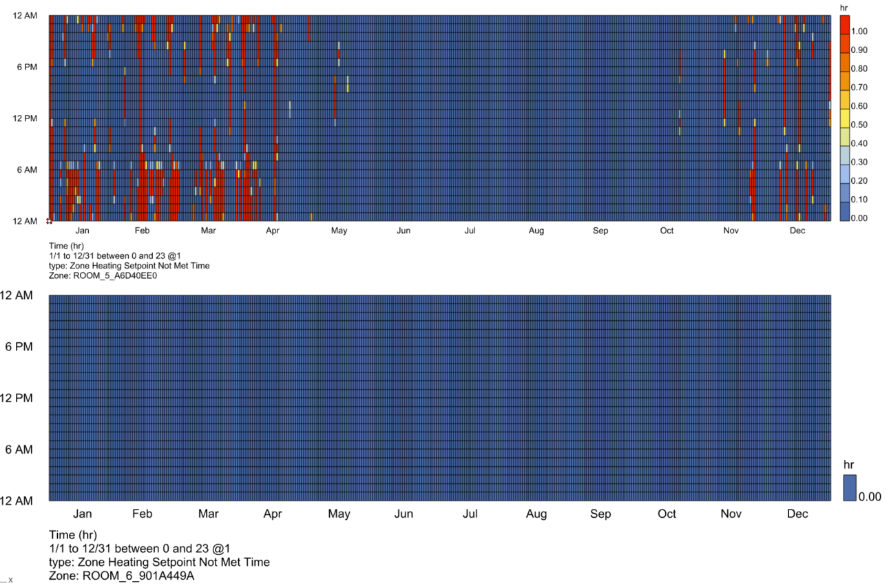Click the 0.80 value in ROOM_5 legend

[x=859, y=69]
